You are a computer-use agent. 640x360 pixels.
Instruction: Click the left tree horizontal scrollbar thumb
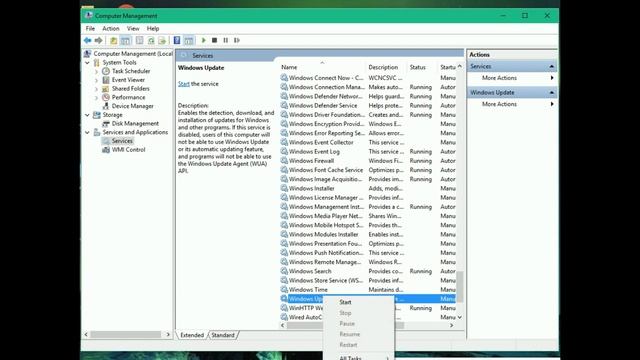pos(126,335)
